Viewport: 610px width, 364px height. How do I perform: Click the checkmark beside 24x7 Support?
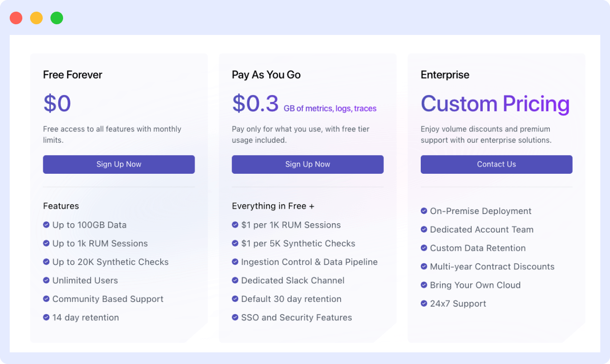click(x=424, y=304)
